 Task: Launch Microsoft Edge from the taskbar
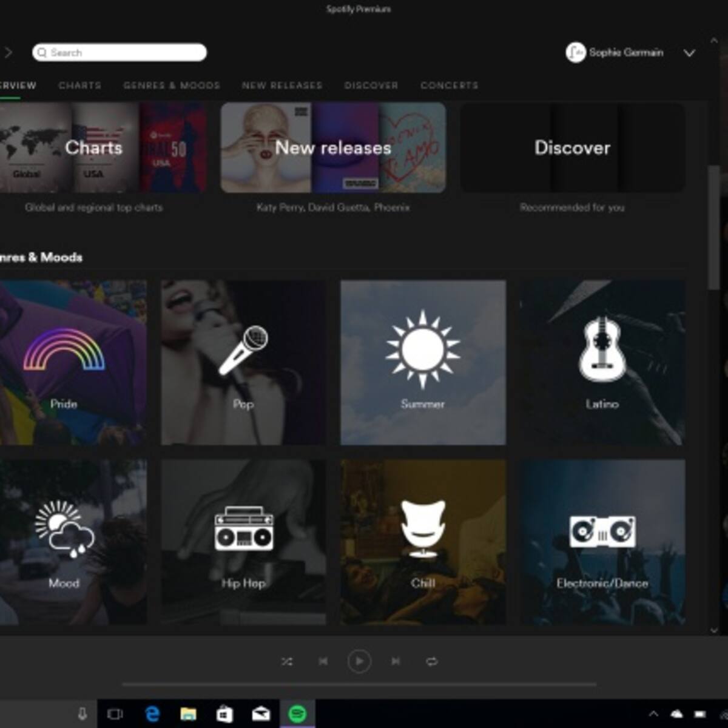152,714
